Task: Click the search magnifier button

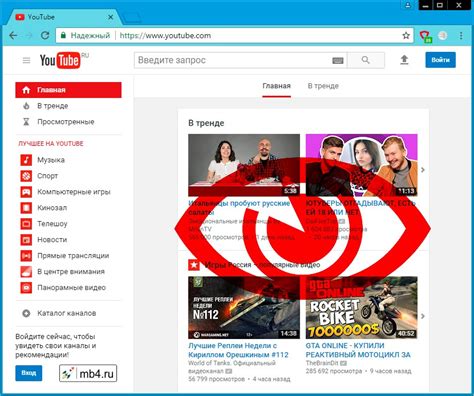Action: coord(366,60)
